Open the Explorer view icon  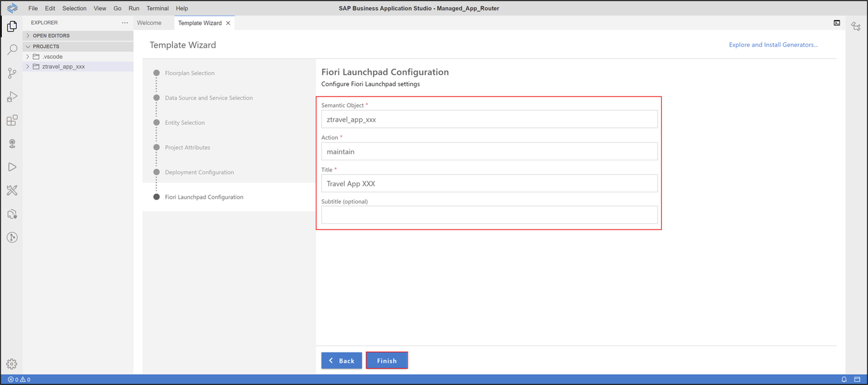11,26
